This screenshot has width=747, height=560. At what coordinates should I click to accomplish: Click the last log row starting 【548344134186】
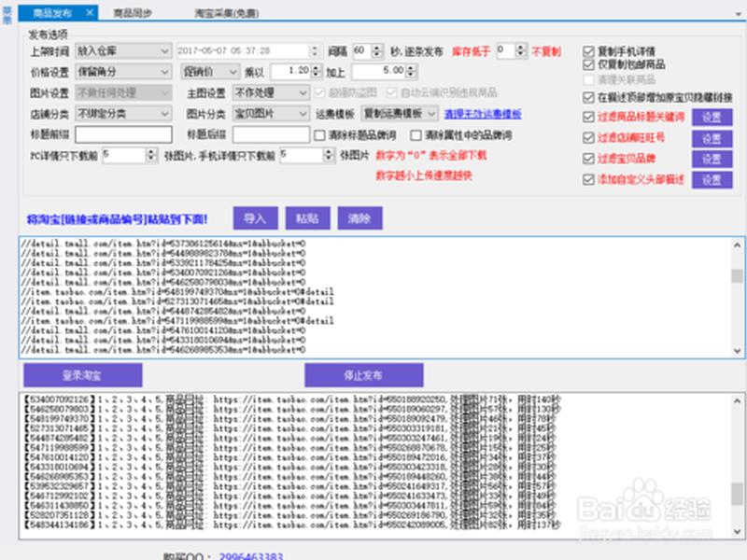point(292,525)
